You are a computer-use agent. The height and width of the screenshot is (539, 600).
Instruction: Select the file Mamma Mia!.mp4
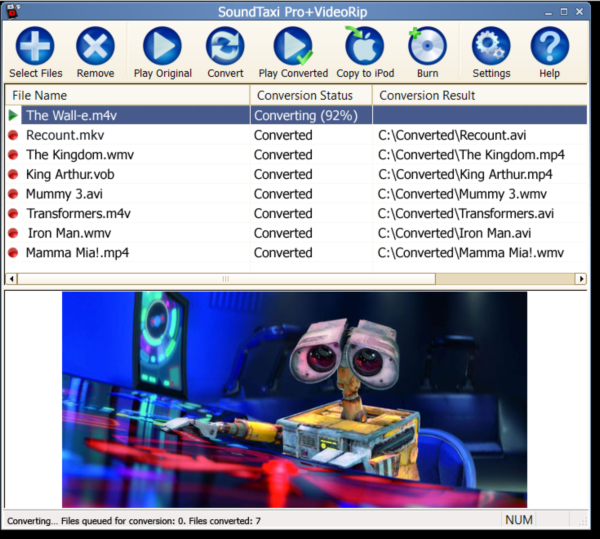[x=77, y=253]
